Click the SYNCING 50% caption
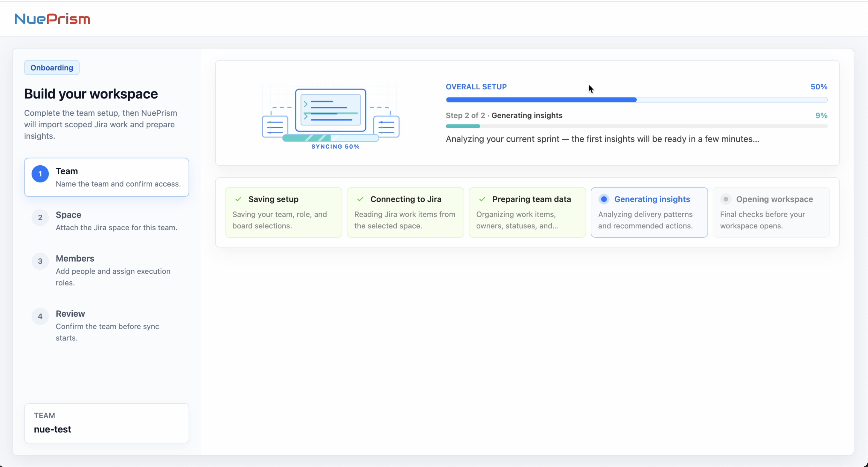Viewport: 868px width, 467px height. (x=335, y=146)
